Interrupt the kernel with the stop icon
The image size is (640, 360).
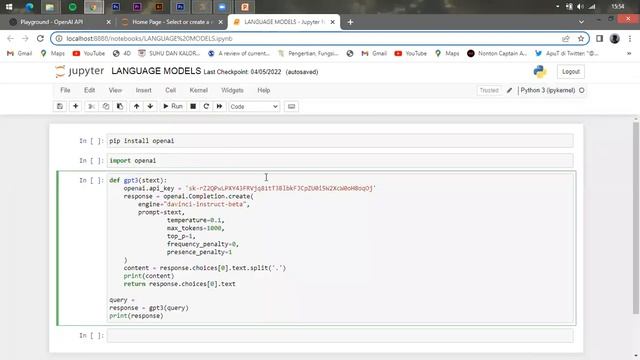tap(193, 106)
